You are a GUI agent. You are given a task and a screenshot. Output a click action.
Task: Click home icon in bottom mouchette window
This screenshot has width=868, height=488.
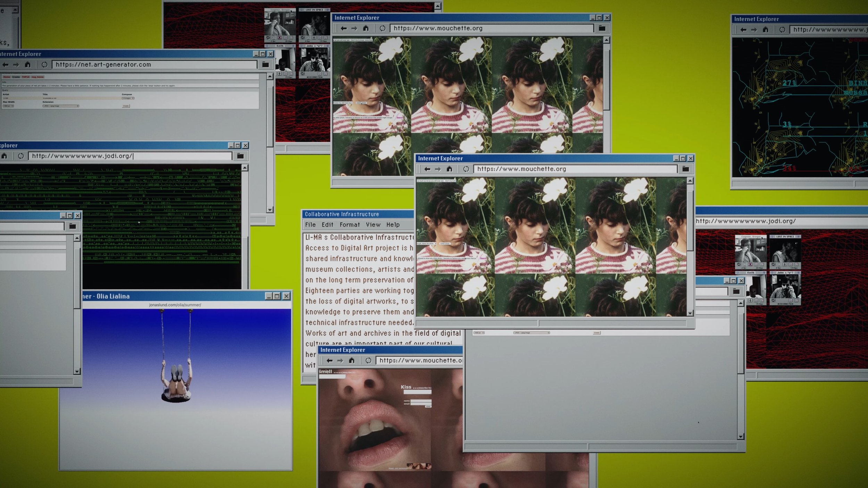352,360
